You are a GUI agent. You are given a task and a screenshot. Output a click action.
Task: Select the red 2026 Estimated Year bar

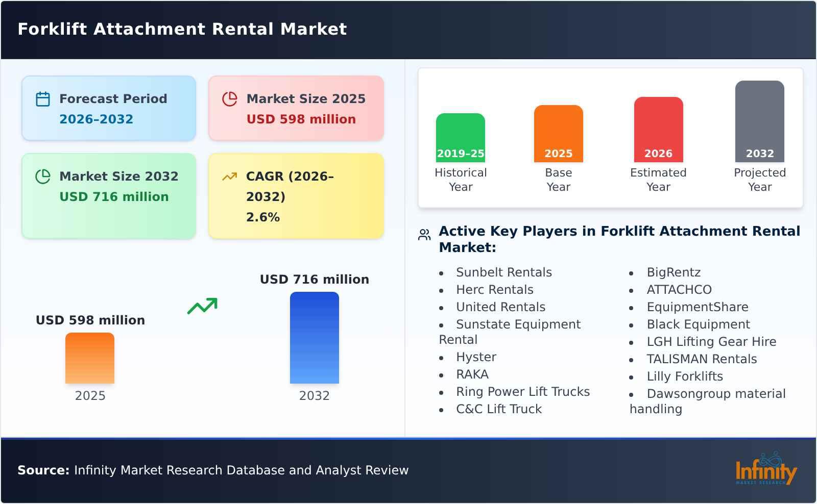pyautogui.click(x=658, y=128)
